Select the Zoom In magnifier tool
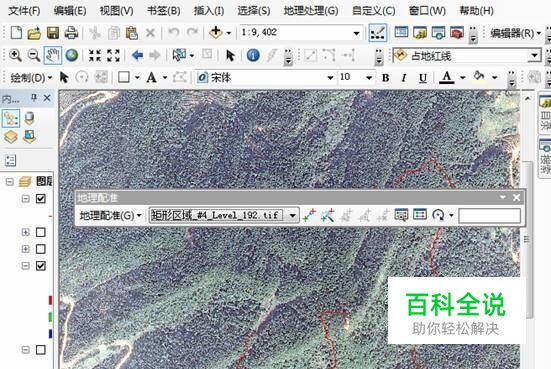The height and width of the screenshot is (369, 551). (x=15, y=55)
